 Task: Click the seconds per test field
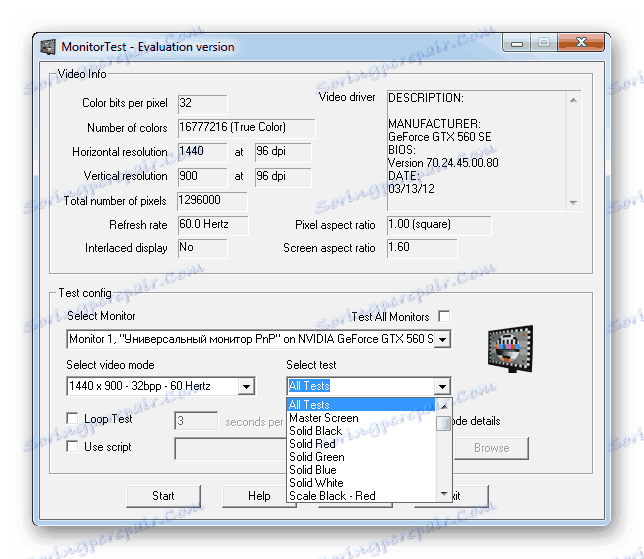click(196, 421)
